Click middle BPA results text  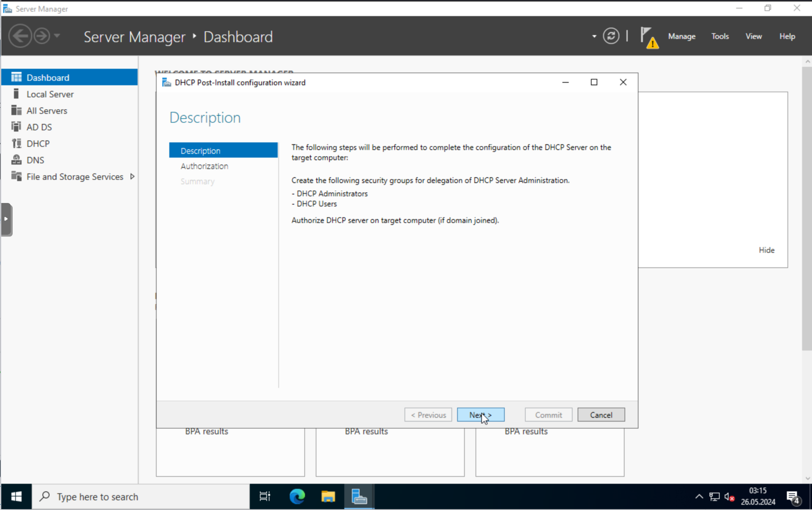(x=366, y=431)
